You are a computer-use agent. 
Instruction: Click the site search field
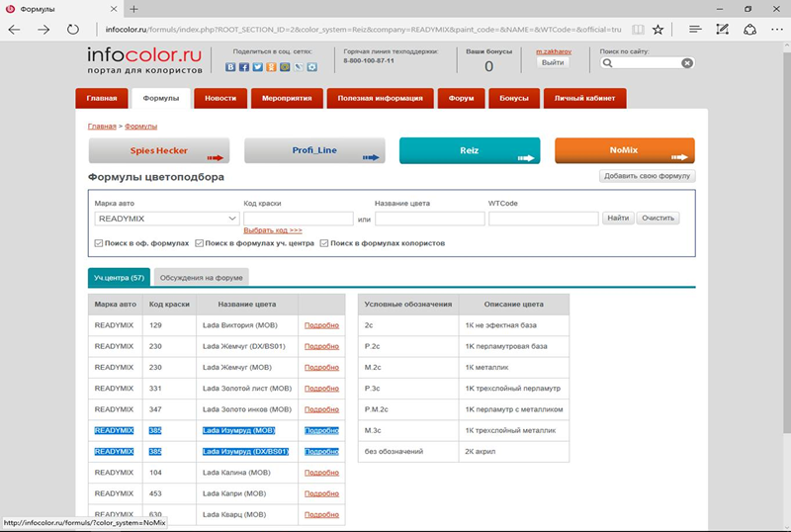coord(648,63)
